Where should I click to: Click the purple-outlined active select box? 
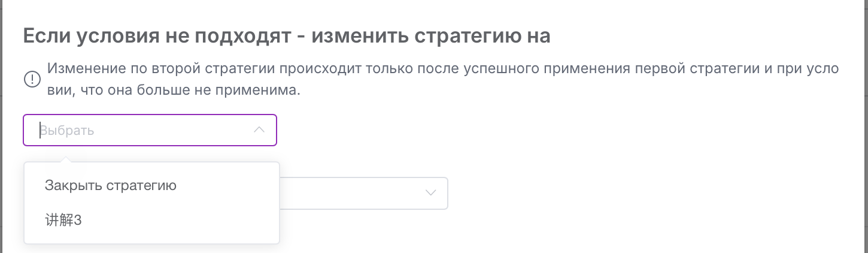tap(150, 130)
